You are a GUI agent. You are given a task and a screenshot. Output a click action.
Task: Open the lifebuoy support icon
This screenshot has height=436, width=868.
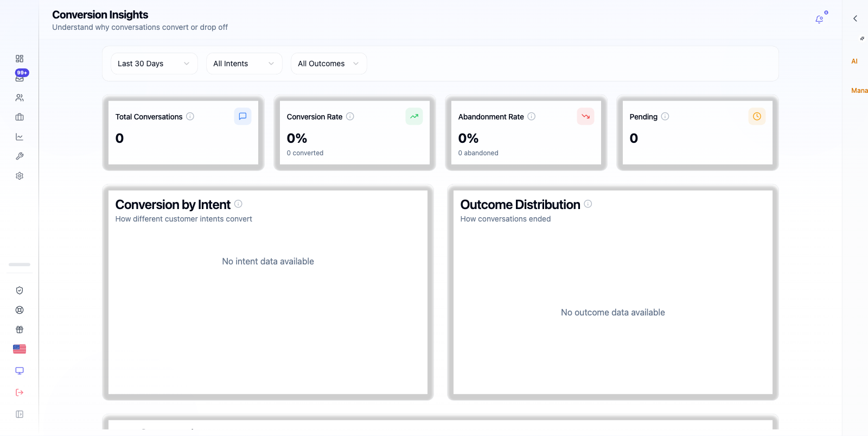(20, 310)
